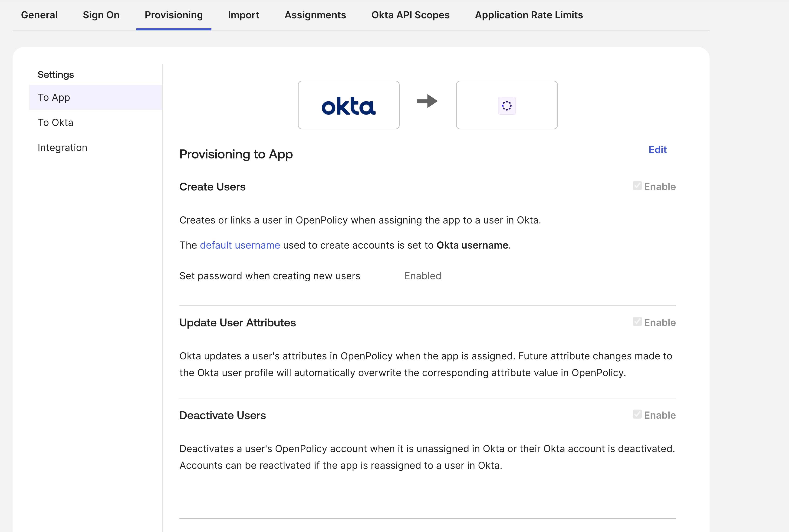Follow the default username link
The width and height of the screenshot is (789, 532).
(240, 245)
